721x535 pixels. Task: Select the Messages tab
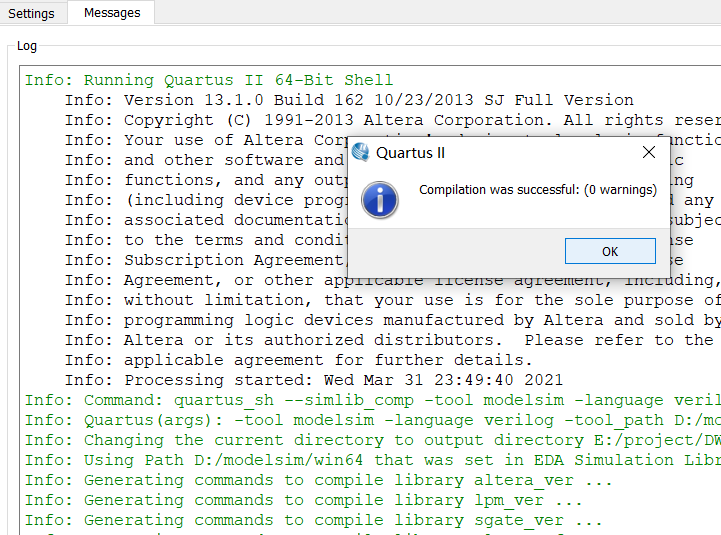tap(112, 13)
